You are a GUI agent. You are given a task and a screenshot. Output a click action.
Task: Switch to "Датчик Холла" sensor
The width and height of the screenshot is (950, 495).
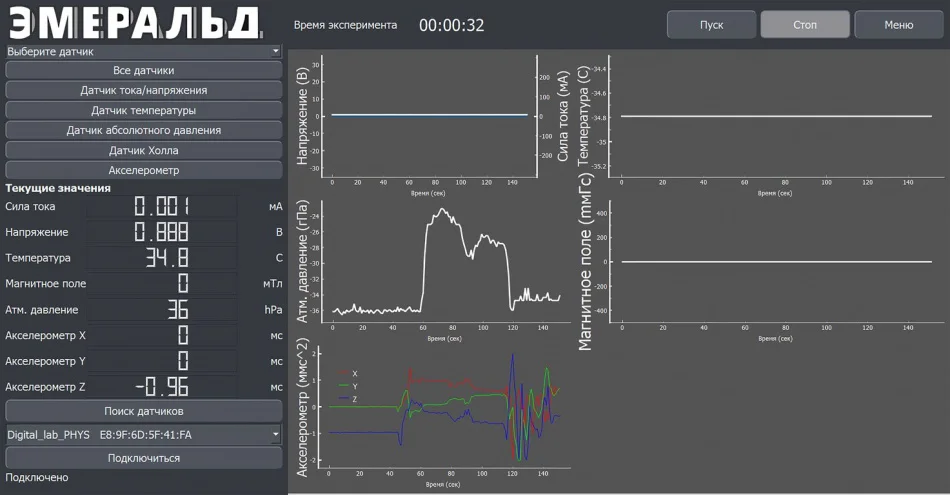tap(143, 150)
